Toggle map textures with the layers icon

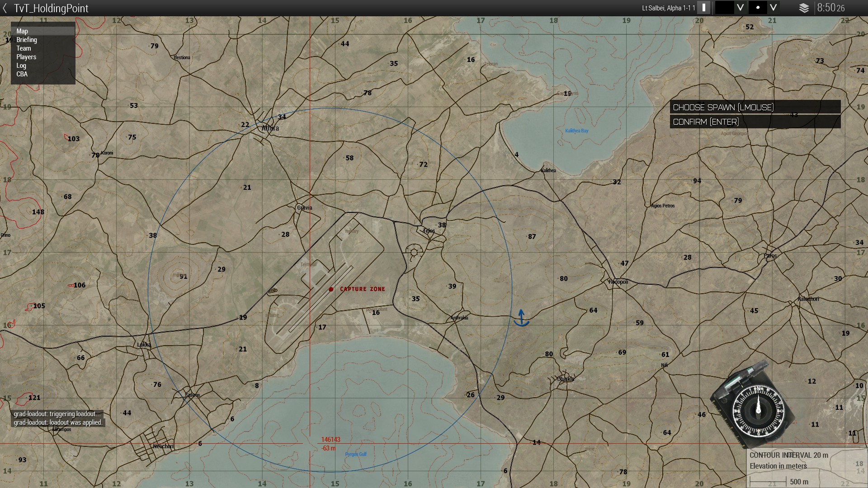(x=804, y=8)
